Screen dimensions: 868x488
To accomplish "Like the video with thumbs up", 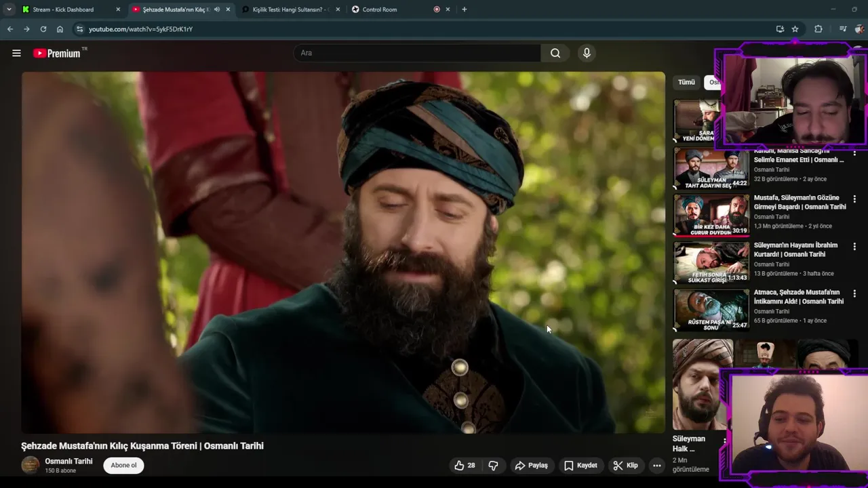I will 465,466.
